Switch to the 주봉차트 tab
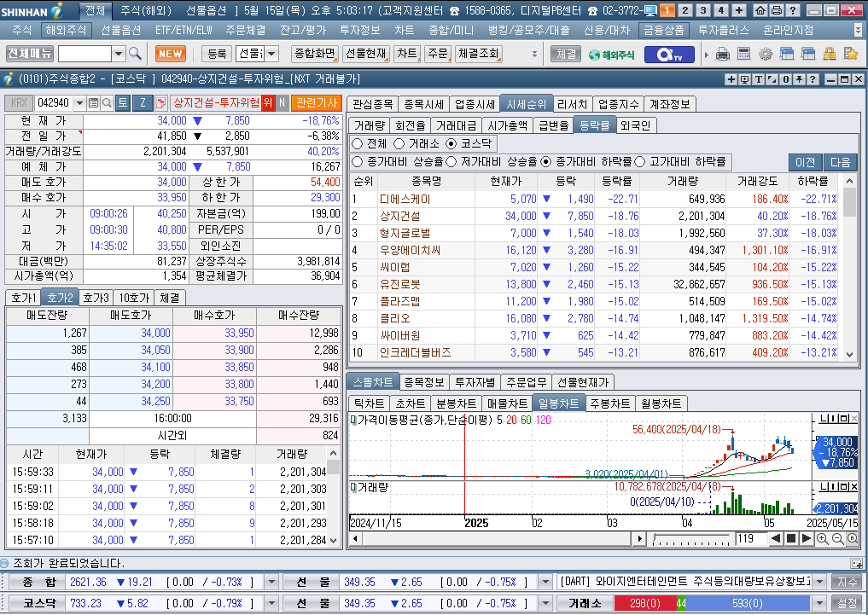Image resolution: width=868 pixels, height=615 pixels. 610,403
